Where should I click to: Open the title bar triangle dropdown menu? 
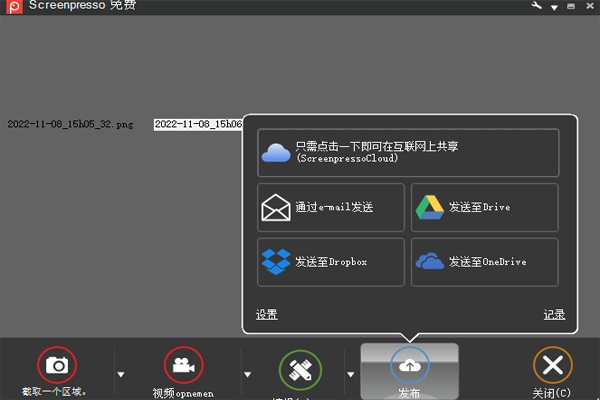(x=554, y=8)
